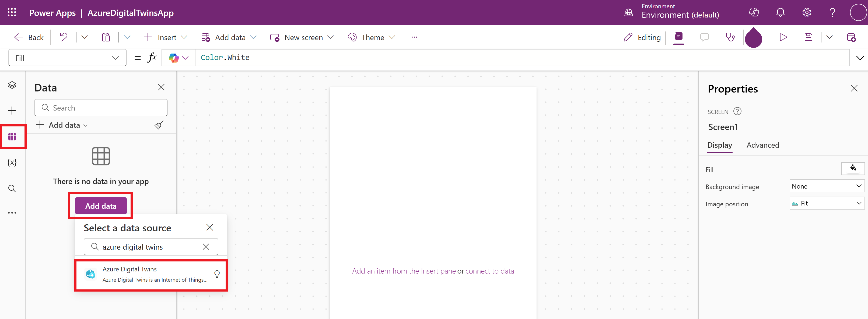Click the Copilot icon in header

tap(754, 12)
